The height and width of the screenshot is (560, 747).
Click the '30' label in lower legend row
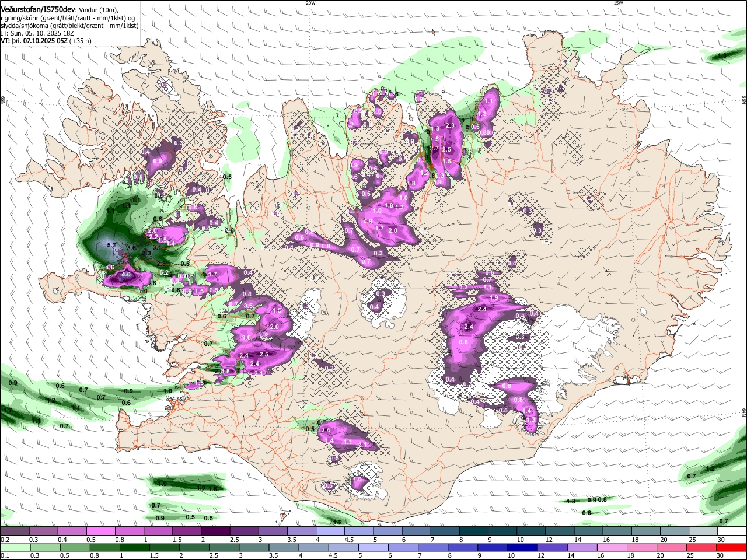click(721, 555)
